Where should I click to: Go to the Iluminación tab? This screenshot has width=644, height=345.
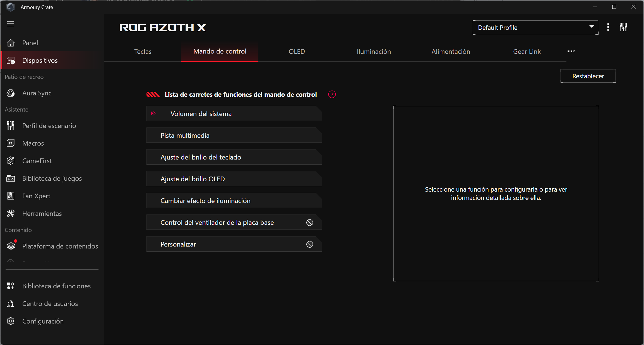tap(374, 52)
